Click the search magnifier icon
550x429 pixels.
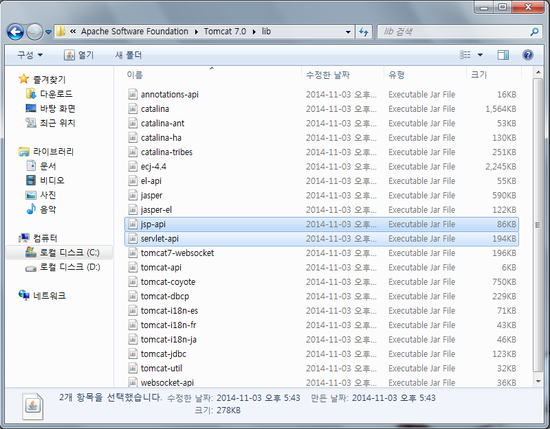534,32
